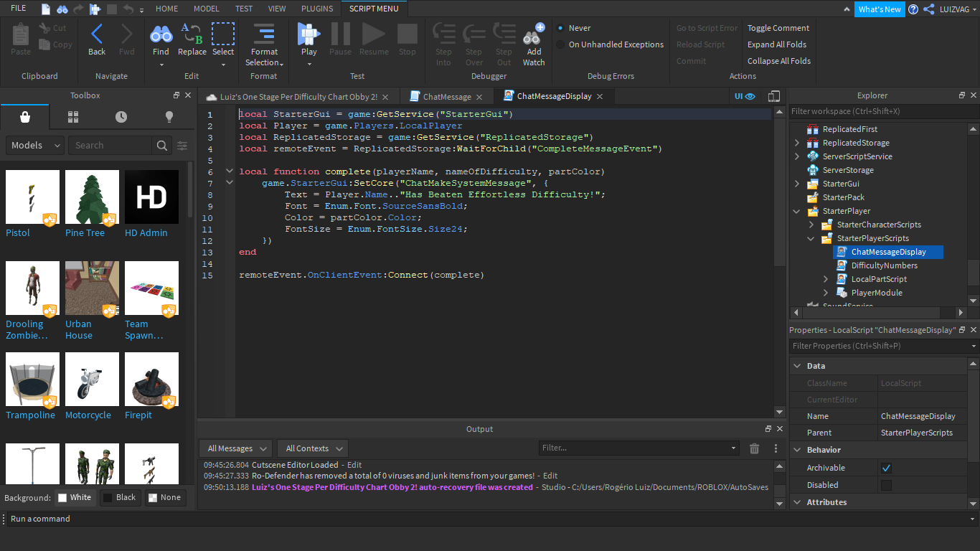Viewport: 980px width, 551px height.
Task: Click the Back navigation arrow
Action: (x=97, y=34)
